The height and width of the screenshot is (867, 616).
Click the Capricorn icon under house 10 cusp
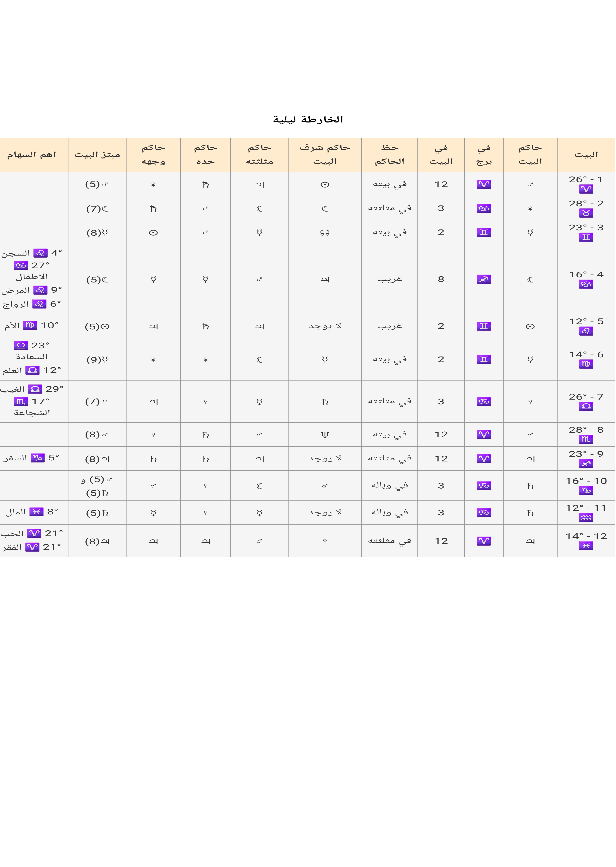586,491
